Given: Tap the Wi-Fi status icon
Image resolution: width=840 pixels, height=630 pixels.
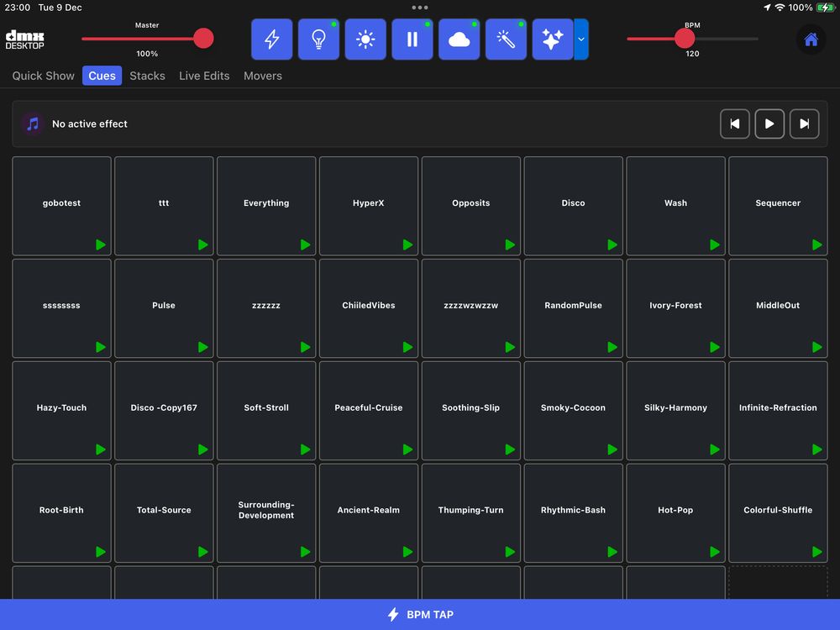Looking at the screenshot, I should click(780, 8).
